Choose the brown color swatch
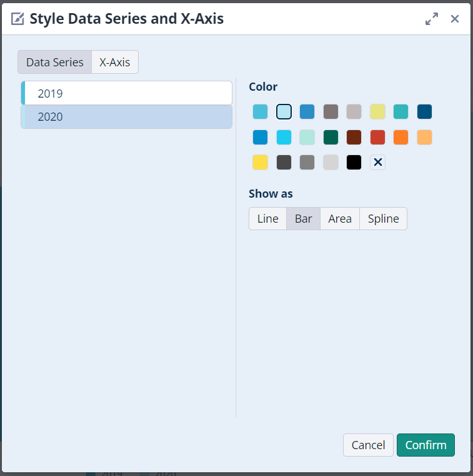Viewport: 473px width, 476px height. (x=354, y=137)
